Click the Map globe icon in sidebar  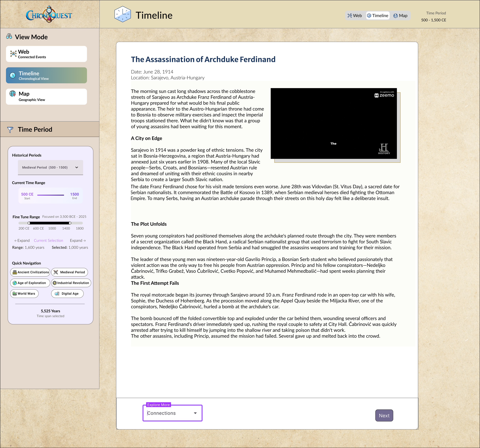12,96
